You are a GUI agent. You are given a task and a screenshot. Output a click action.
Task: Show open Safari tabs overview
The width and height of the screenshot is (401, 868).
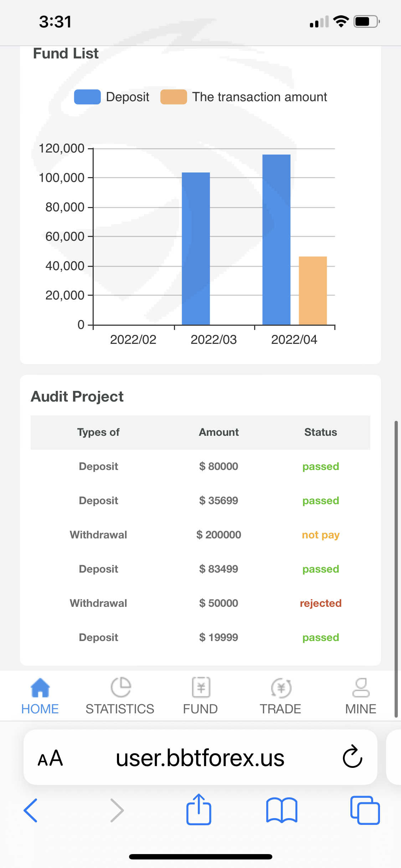(365, 810)
